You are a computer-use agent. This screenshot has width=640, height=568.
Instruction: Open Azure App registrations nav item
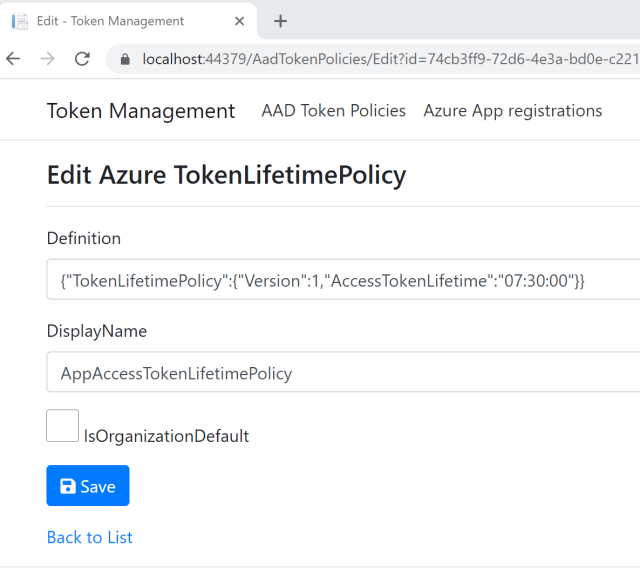[x=513, y=111]
